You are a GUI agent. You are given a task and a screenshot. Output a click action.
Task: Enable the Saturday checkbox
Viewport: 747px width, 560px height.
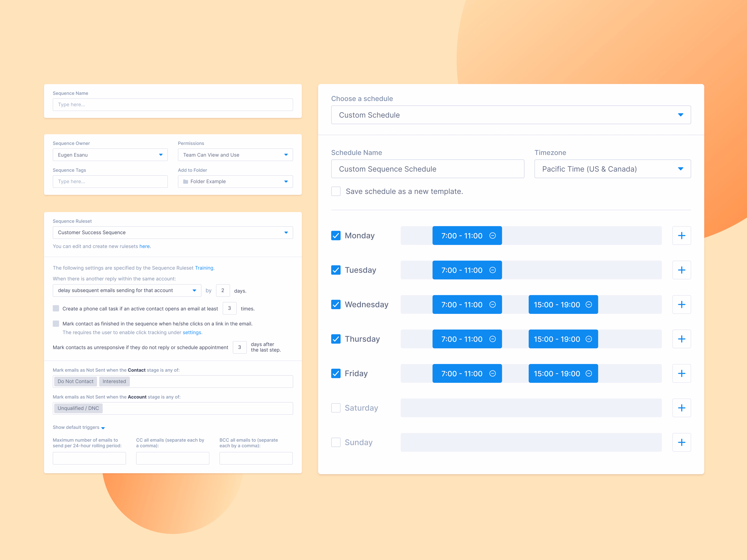tap(336, 408)
